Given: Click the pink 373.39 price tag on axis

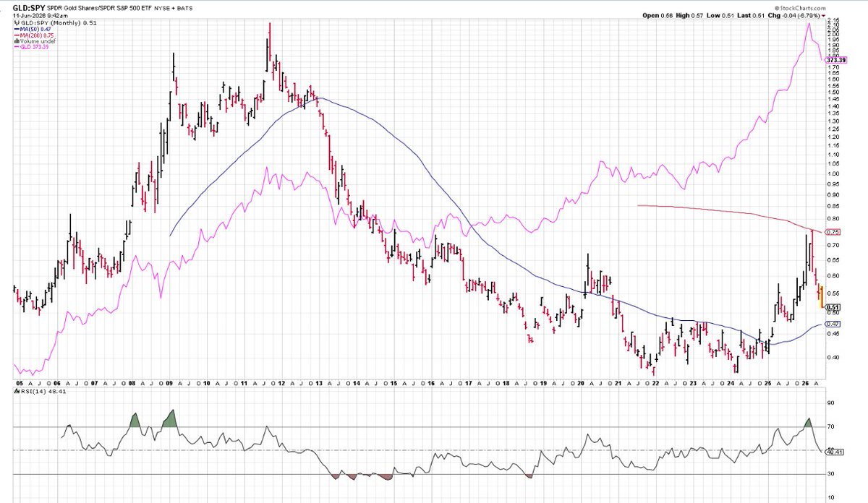Looking at the screenshot, I should point(835,61).
